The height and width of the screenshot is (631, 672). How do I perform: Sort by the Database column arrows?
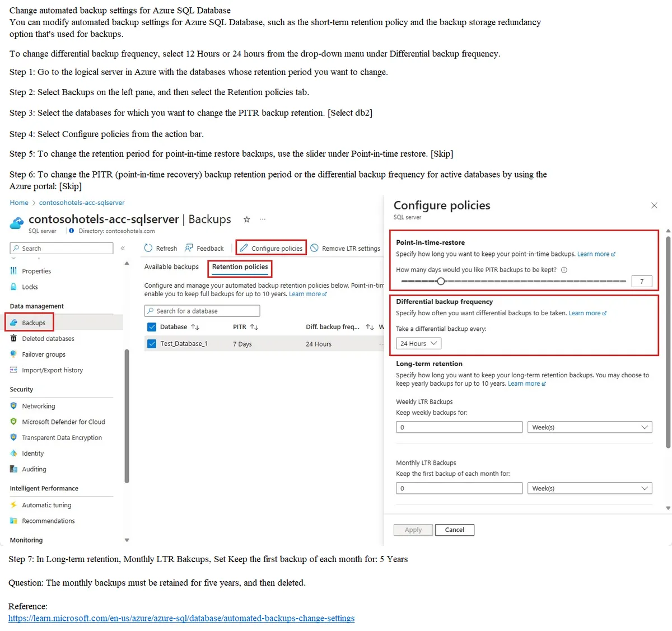195,327
